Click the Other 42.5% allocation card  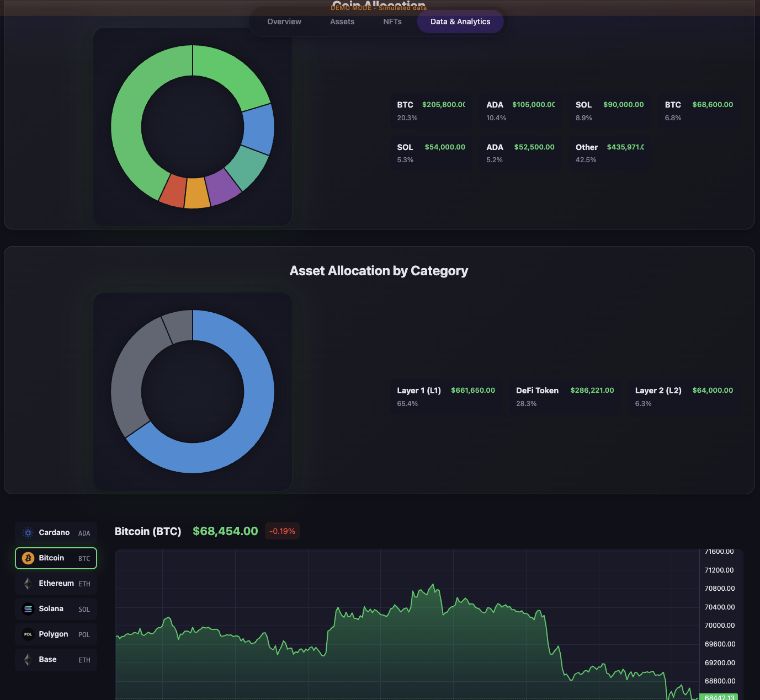click(609, 153)
